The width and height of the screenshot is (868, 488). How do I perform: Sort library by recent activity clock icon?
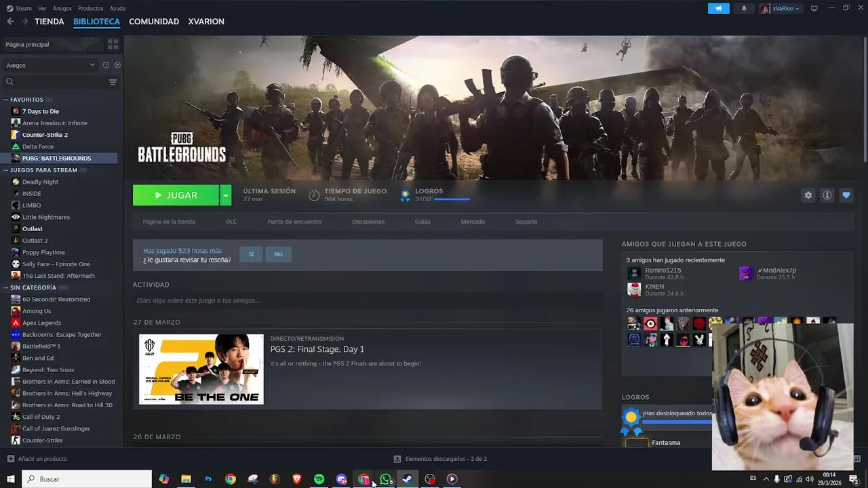click(106, 65)
